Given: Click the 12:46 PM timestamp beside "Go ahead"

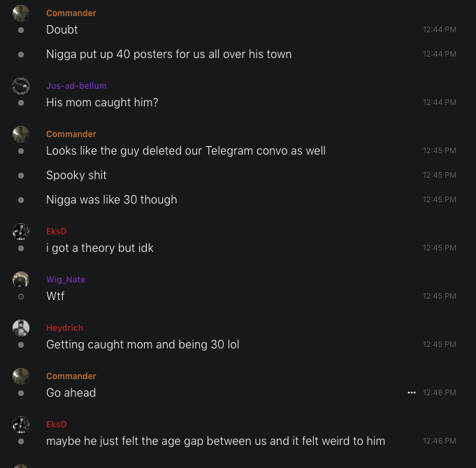Looking at the screenshot, I should [x=439, y=393].
